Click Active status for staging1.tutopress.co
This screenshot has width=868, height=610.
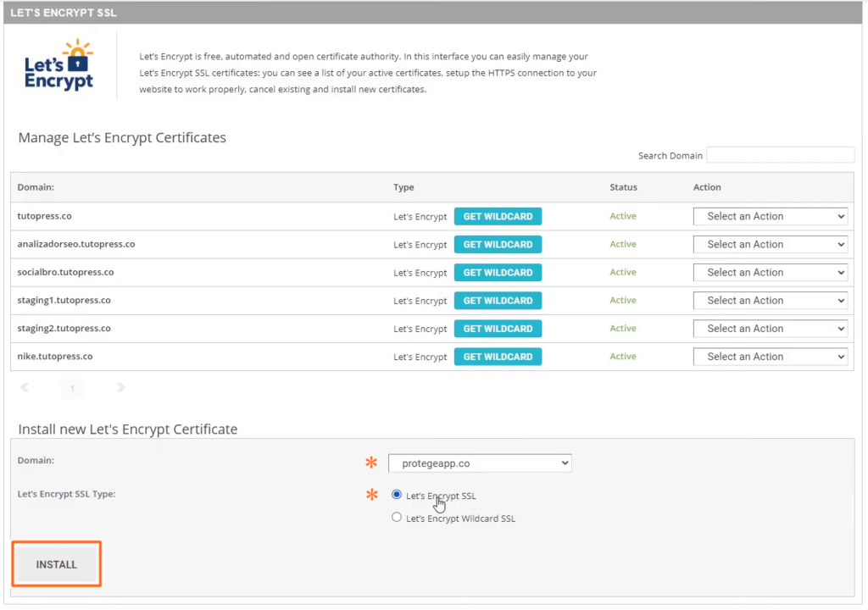pos(623,300)
